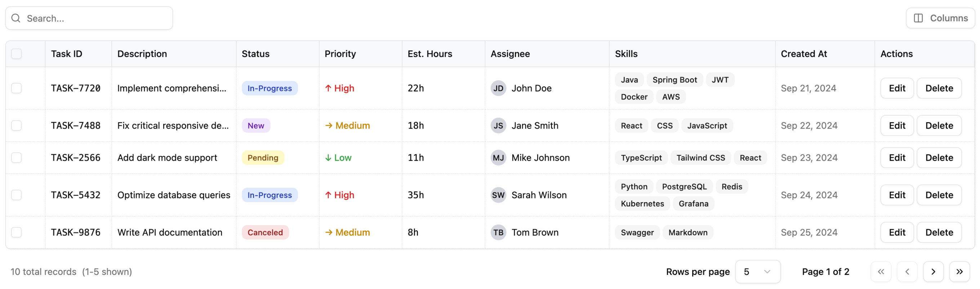Tick the checkbox beside TASK-9876
This screenshot has height=289, width=980.
[16, 232]
